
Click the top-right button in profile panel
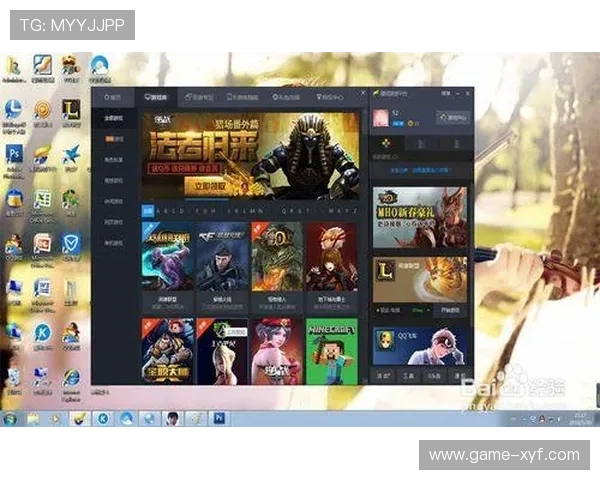[x=453, y=118]
